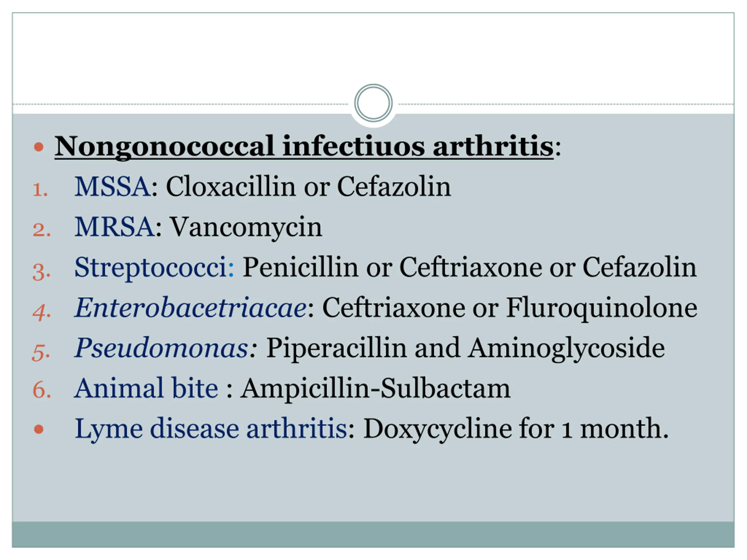Viewport: 747px width, 560px height.
Task: Click the list number 6 marker
Action: pos(41,390)
